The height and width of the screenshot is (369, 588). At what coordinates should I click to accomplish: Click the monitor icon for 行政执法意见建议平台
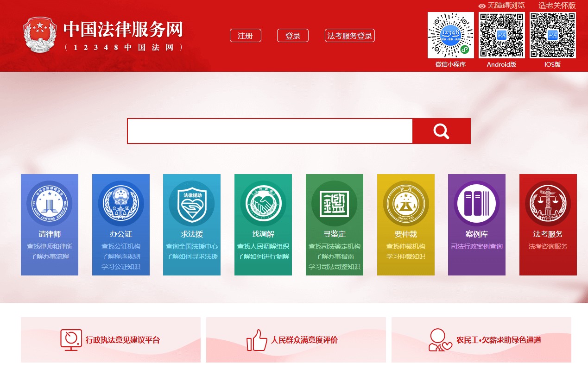pos(71,340)
